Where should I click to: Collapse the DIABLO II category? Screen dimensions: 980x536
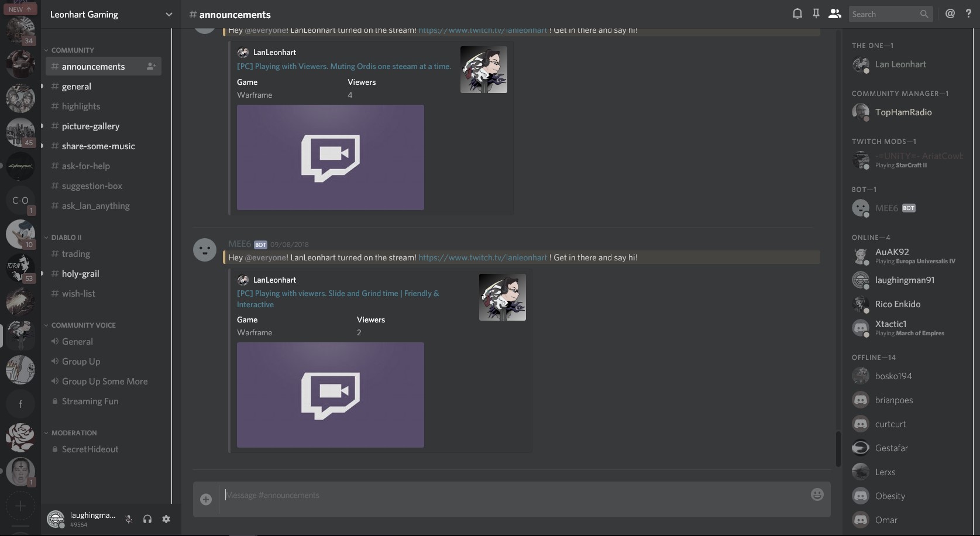click(x=63, y=237)
